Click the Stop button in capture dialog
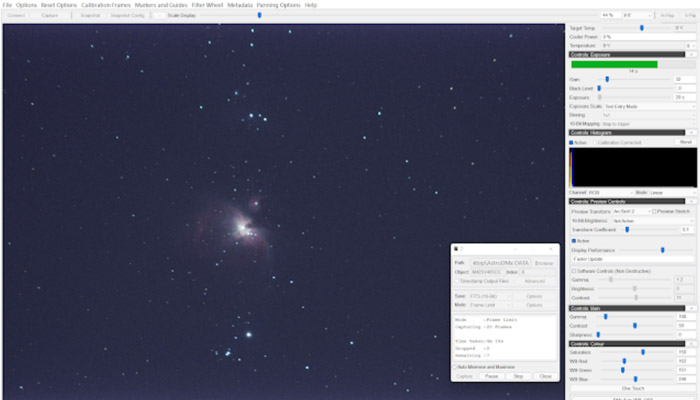This screenshot has width=700, height=400. [x=518, y=376]
